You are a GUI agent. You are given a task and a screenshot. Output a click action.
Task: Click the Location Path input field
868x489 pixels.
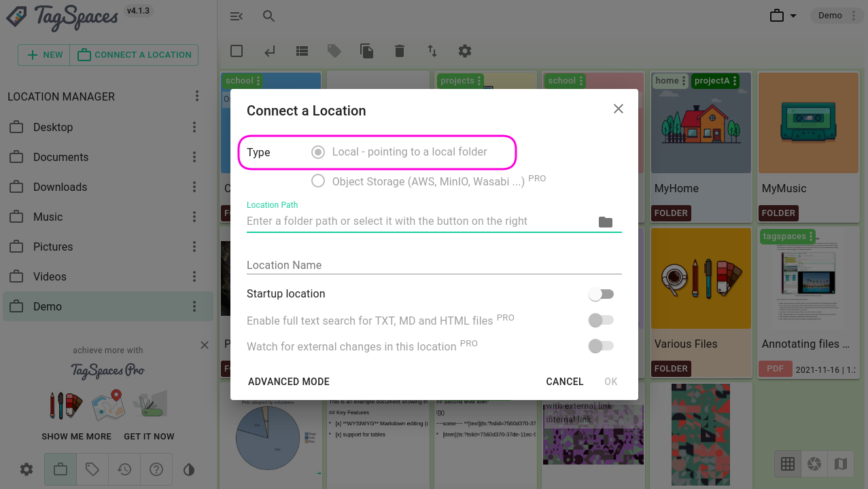420,221
